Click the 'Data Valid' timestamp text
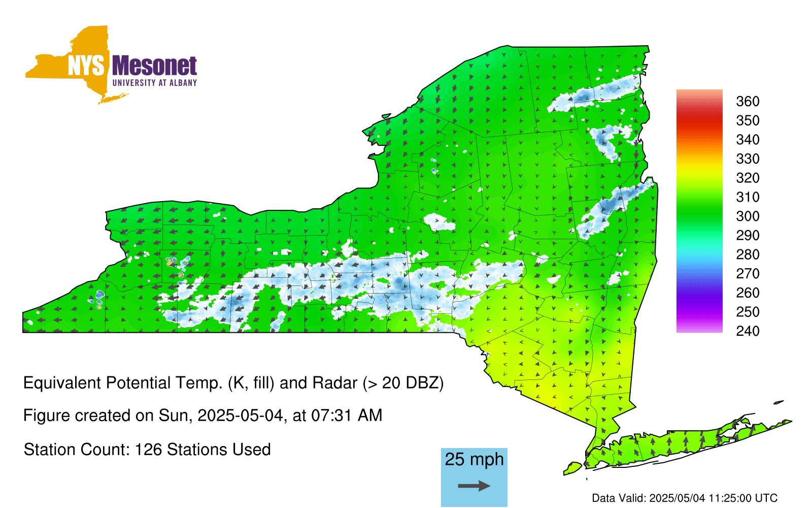812x508 pixels. 685,498
